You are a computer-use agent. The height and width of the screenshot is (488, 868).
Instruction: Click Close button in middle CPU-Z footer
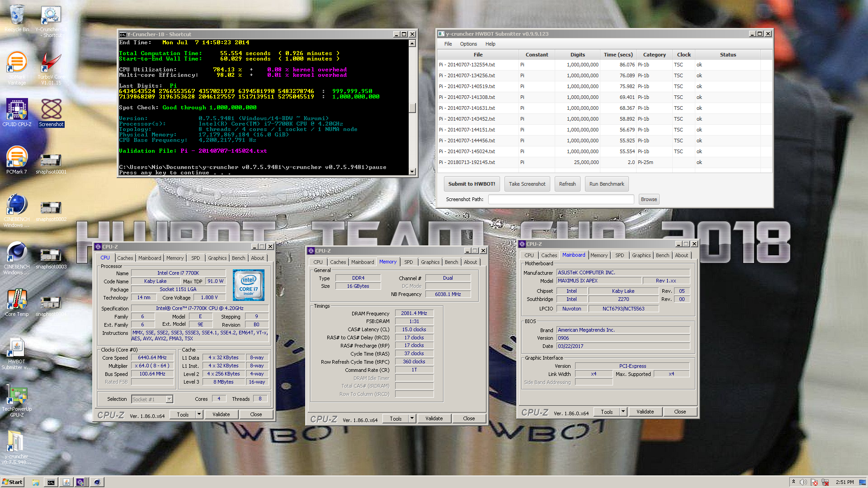click(x=469, y=418)
